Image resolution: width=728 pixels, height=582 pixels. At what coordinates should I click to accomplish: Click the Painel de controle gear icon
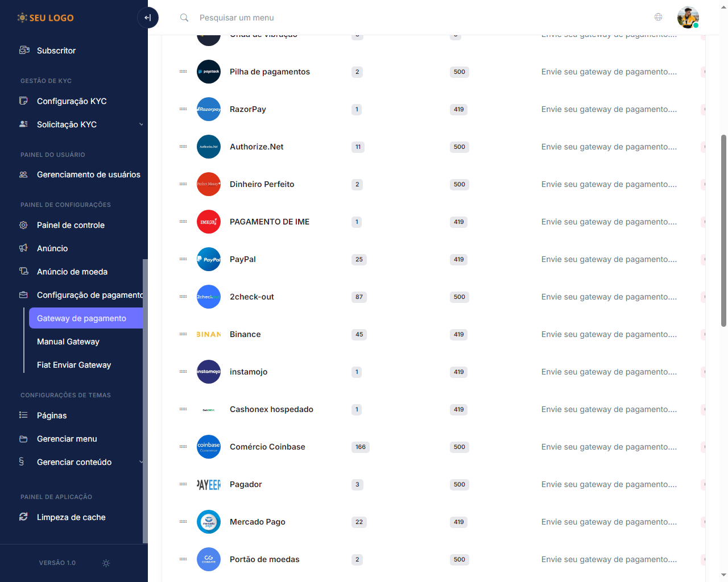pyautogui.click(x=23, y=225)
